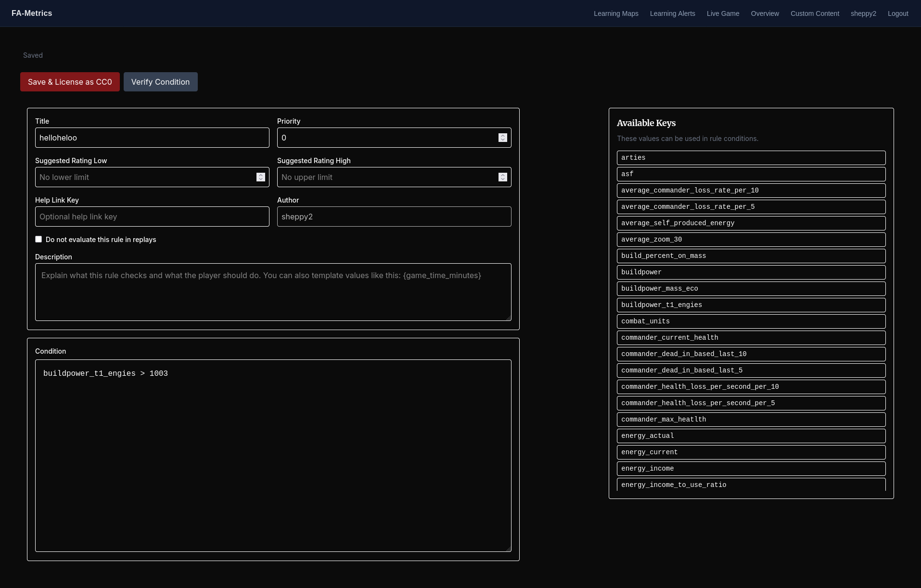921x588 pixels.
Task: Click the Save & License as CC0 button
Action: pos(70,82)
